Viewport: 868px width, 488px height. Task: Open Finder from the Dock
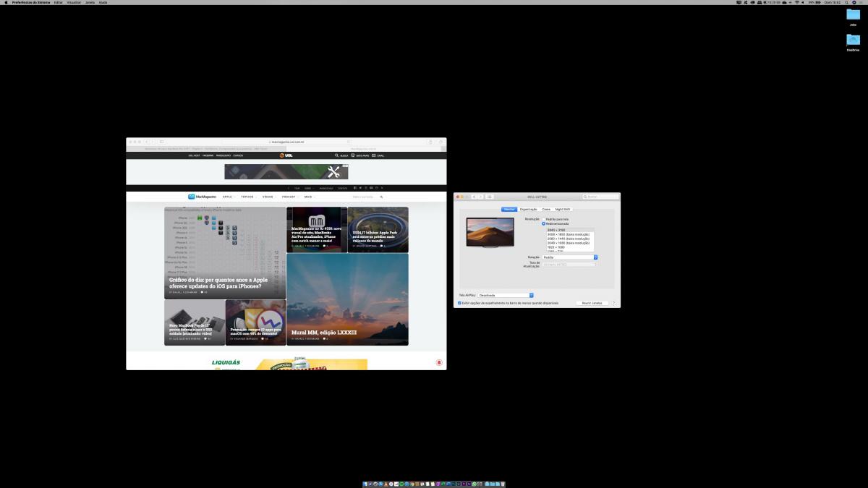pyautogui.click(x=365, y=484)
